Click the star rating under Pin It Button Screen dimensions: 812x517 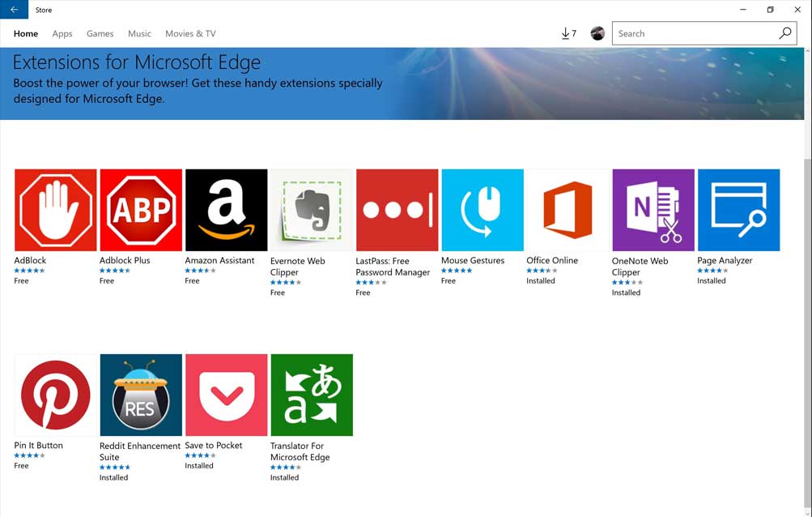pyautogui.click(x=29, y=455)
